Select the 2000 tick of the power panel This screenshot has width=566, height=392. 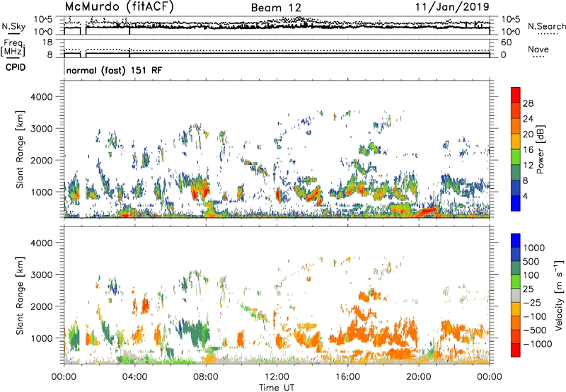click(43, 160)
